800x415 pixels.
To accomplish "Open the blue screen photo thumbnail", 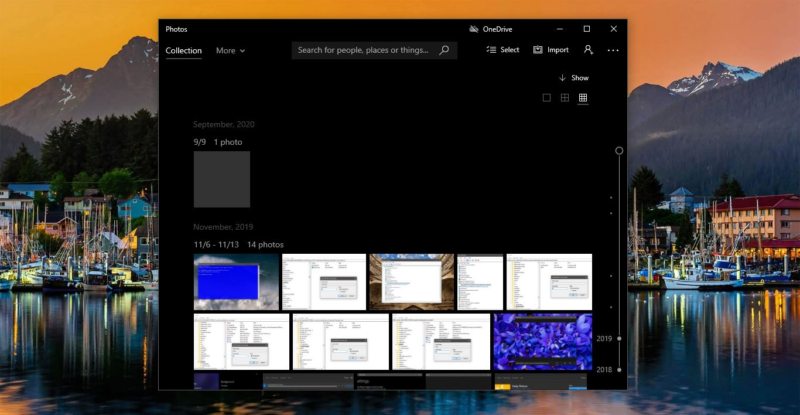I will click(236, 282).
